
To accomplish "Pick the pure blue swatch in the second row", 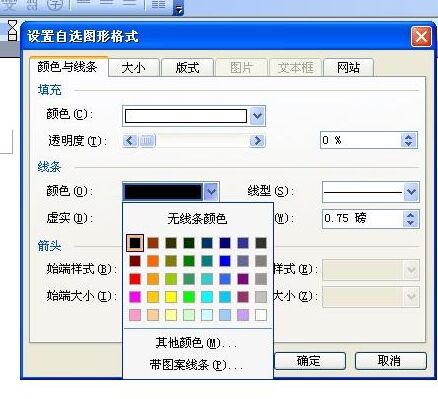I will [225, 261].
